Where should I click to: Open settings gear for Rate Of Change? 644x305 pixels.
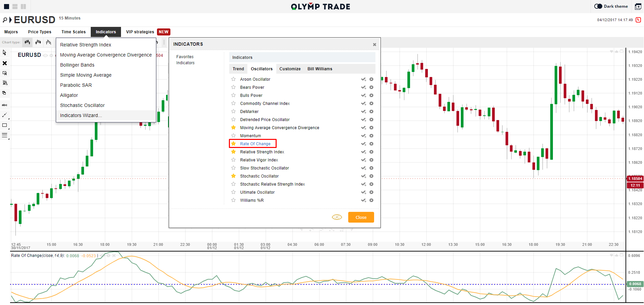tap(371, 144)
